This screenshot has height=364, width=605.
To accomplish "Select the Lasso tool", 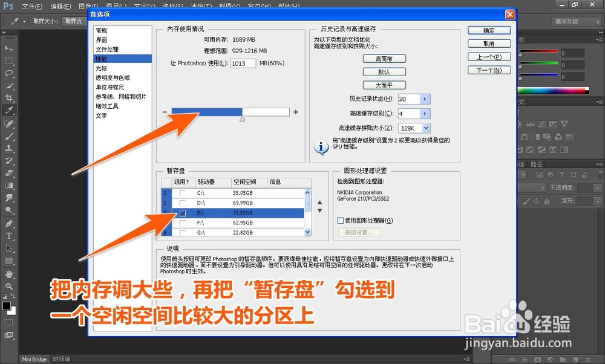I will coord(9,73).
